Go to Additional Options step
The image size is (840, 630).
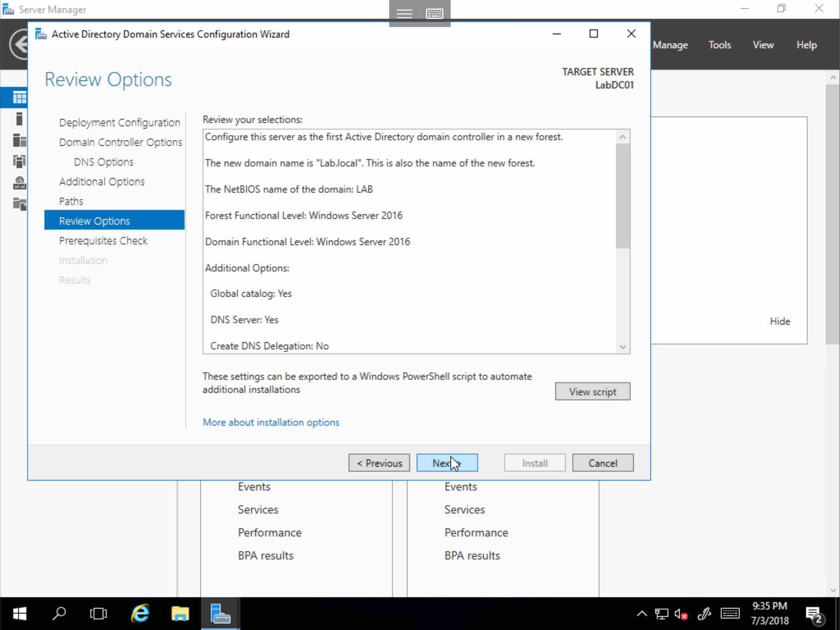[102, 182]
